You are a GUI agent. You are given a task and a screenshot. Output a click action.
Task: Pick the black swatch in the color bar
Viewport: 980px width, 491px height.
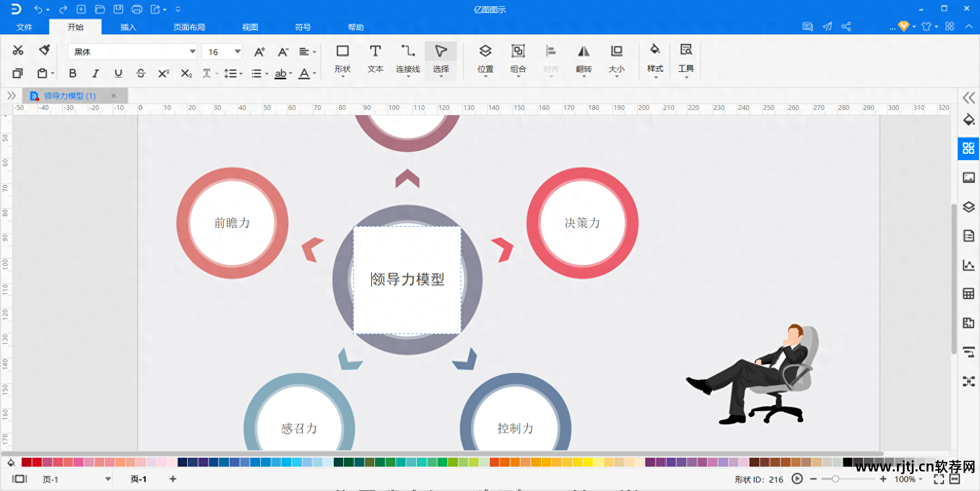coord(847,462)
